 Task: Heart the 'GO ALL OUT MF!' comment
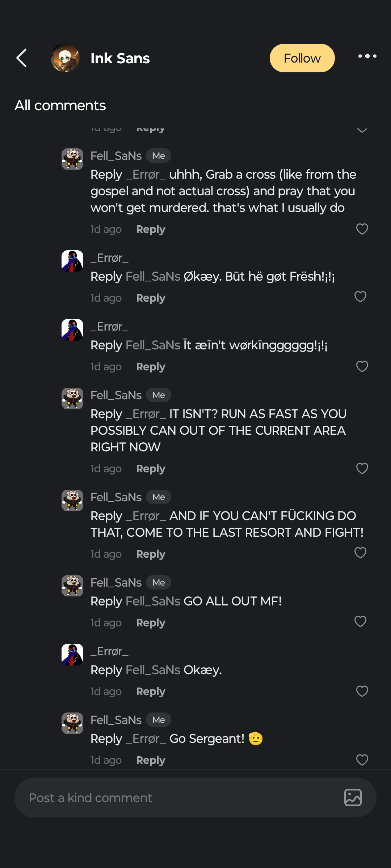point(360,622)
